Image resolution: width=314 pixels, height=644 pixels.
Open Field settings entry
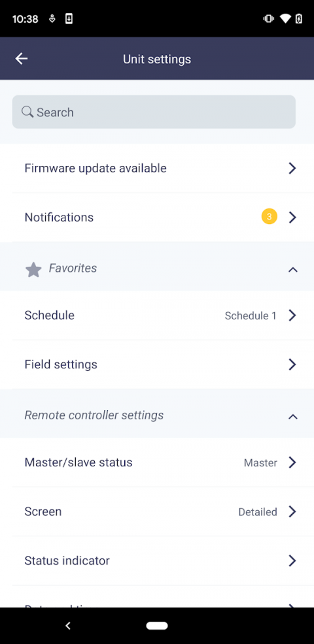pos(157,364)
